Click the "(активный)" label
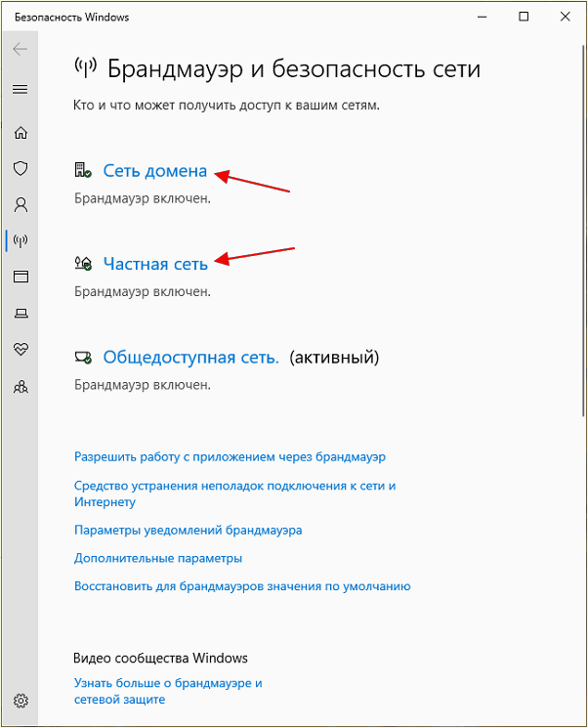 pos(334,358)
